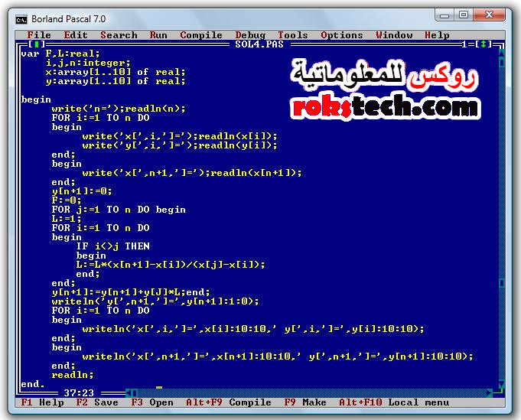The image size is (521, 420).
Task: Click F1 Help in status bar
Action: click(x=42, y=402)
